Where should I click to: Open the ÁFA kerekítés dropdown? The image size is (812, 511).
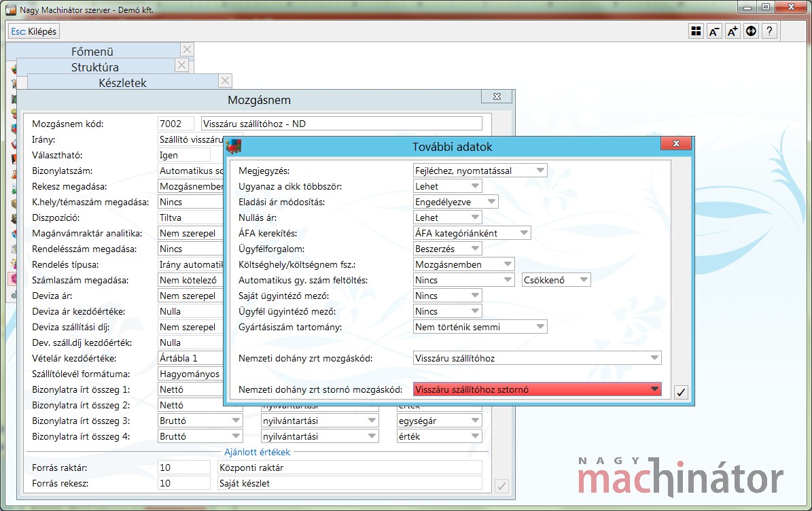click(472, 233)
